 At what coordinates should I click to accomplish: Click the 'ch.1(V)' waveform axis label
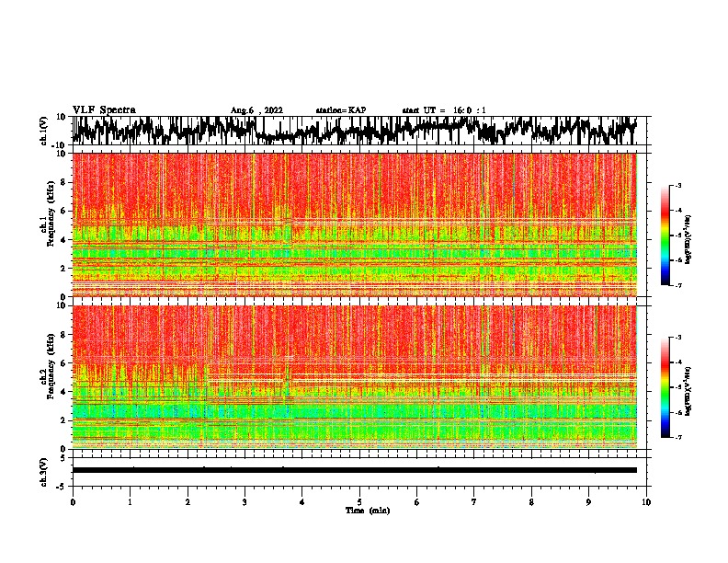(43, 131)
